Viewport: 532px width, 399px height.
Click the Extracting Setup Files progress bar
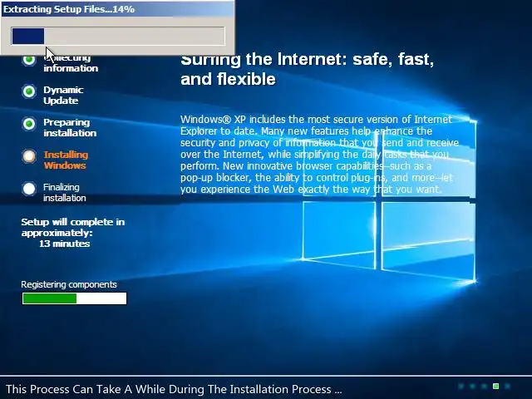tap(118, 36)
